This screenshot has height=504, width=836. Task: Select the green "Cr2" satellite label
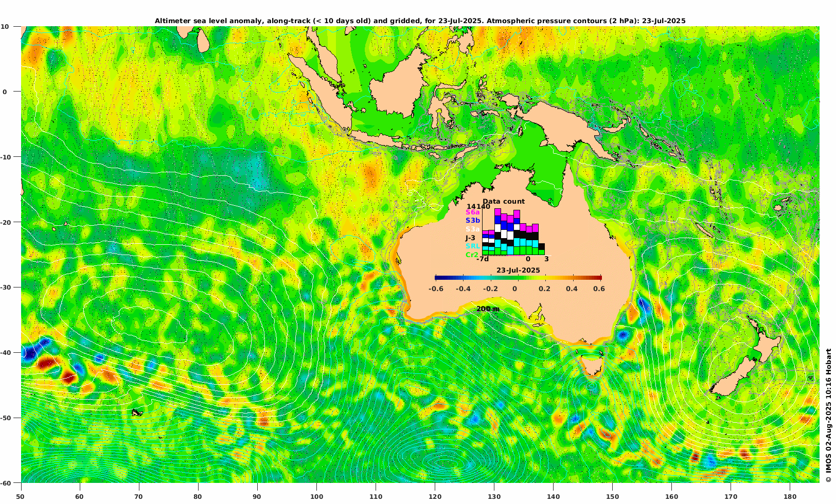(x=472, y=255)
